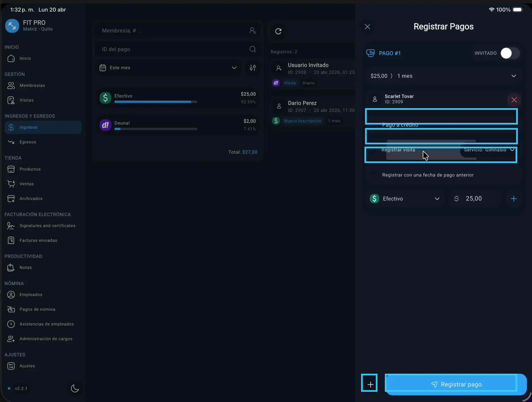Add another payment with bottom plus button
This screenshot has width=532, height=402.
pos(370,384)
